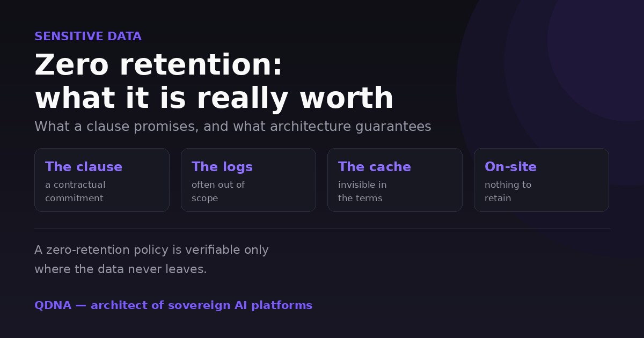644x338 pixels.
Task: Click the 'what it is really worth' headline
Action: (x=214, y=99)
